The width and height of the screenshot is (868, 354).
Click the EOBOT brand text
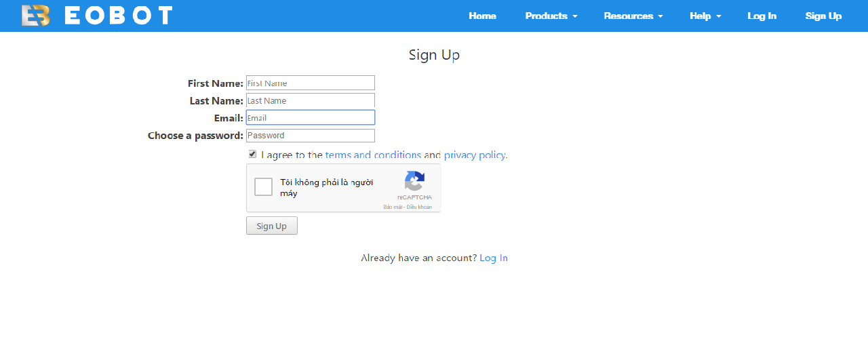pyautogui.click(x=119, y=16)
